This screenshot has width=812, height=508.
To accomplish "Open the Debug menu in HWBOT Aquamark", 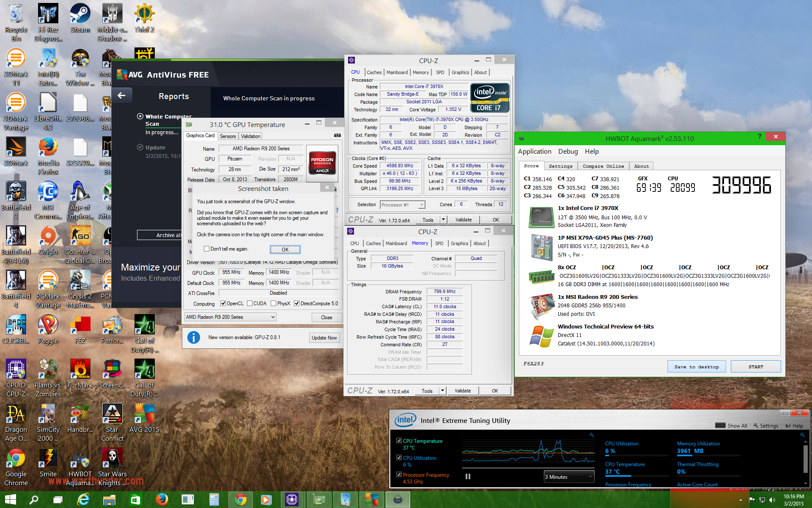I will 568,152.
